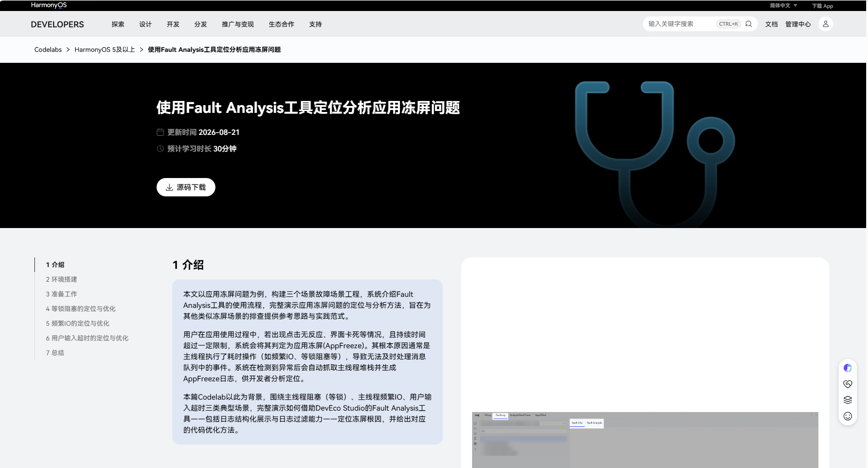Click the clock icon beside 预计学习时长

coord(160,149)
